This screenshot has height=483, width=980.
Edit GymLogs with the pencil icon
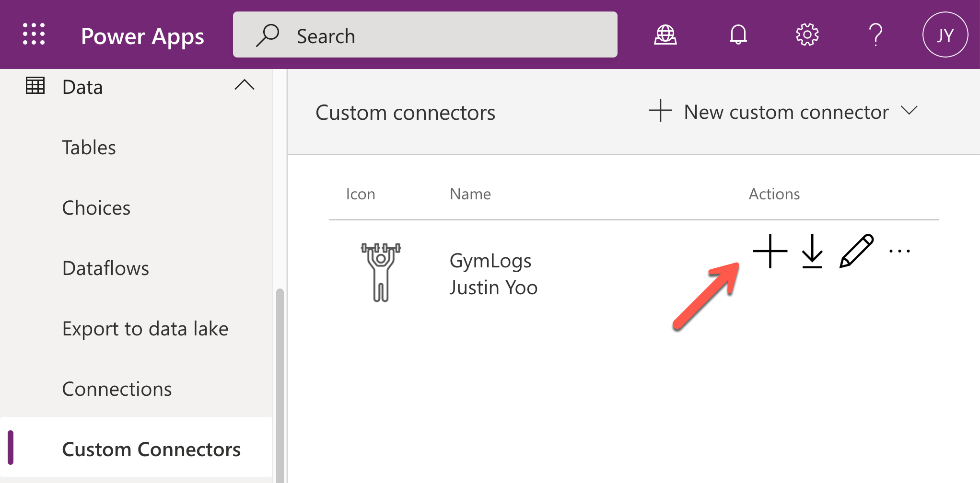856,251
